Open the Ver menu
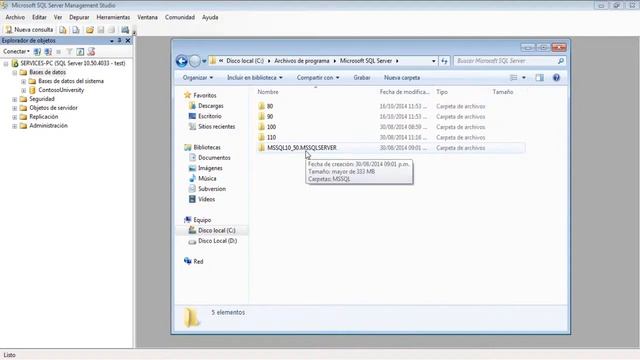 click(x=58, y=17)
